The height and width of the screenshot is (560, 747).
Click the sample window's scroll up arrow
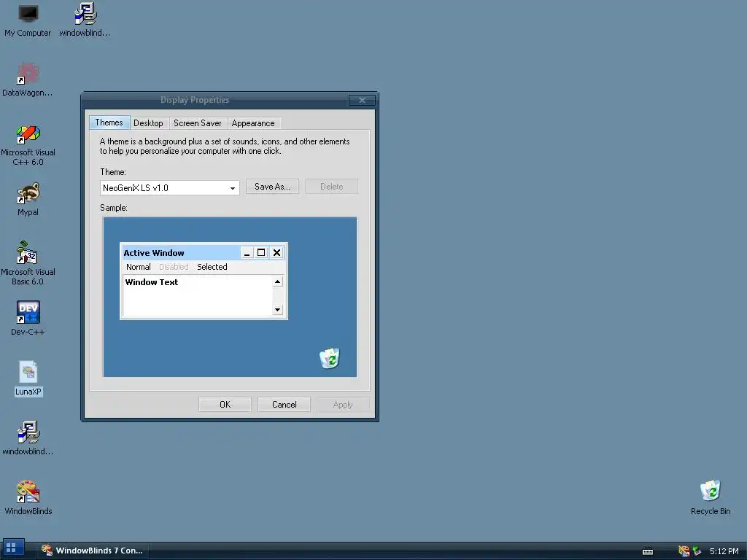click(277, 281)
